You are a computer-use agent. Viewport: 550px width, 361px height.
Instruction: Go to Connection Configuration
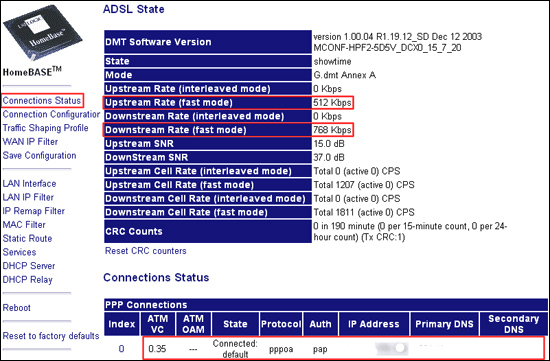coord(51,114)
